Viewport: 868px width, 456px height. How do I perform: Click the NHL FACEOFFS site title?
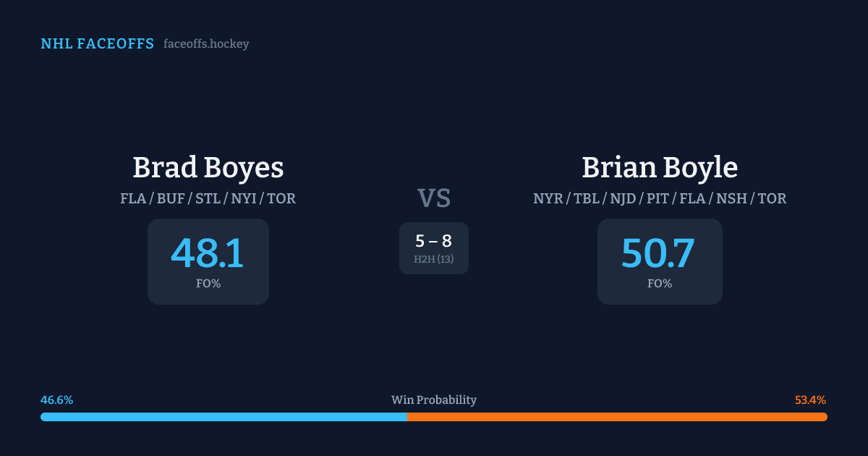[x=97, y=44]
